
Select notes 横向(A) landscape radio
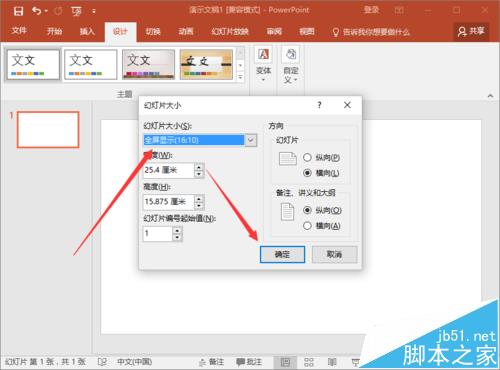pos(322,226)
